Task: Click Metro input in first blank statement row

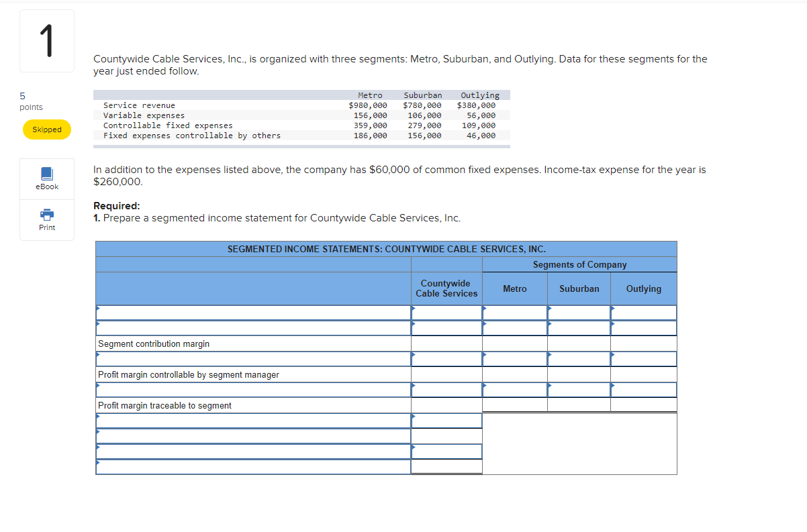Action: pos(515,313)
